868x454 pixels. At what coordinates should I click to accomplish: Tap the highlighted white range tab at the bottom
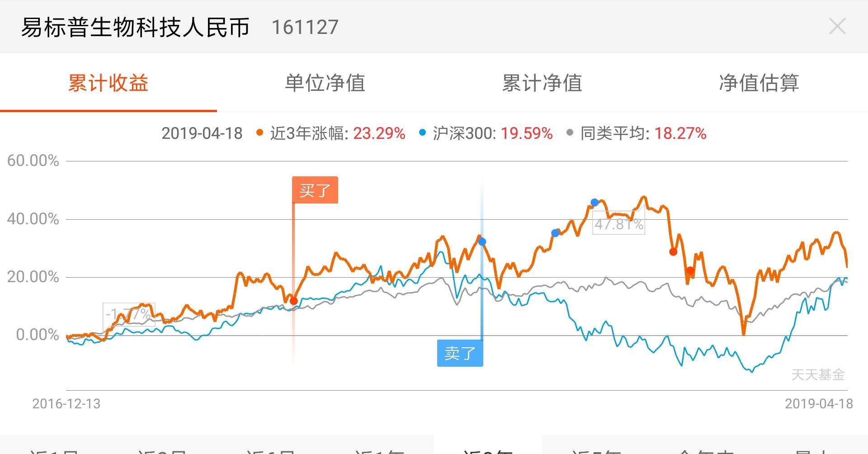click(487, 448)
